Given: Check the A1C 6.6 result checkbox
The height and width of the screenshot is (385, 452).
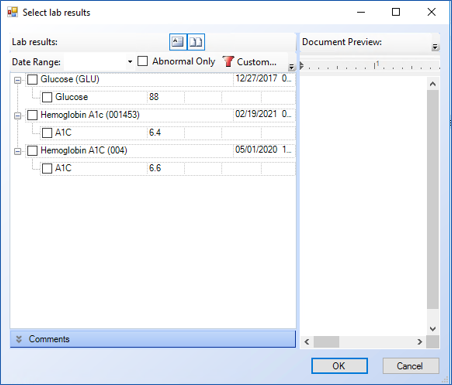Looking at the screenshot, I should [47, 168].
